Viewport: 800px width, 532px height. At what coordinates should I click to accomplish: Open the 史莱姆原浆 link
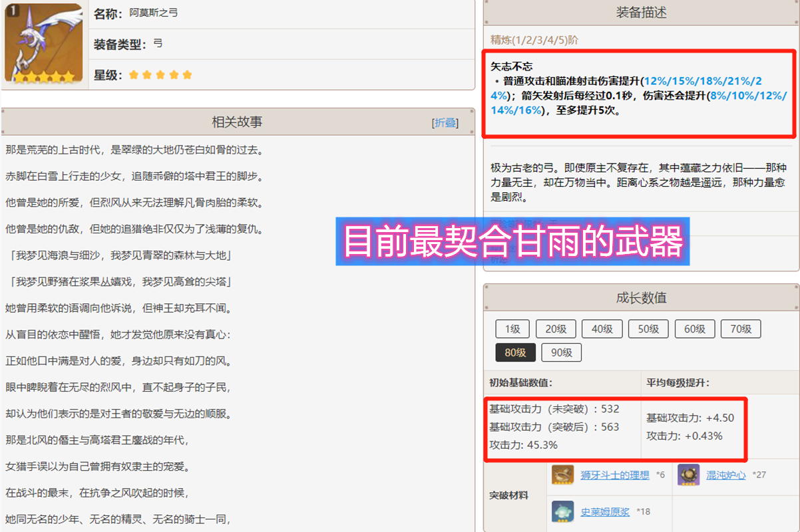(605, 512)
